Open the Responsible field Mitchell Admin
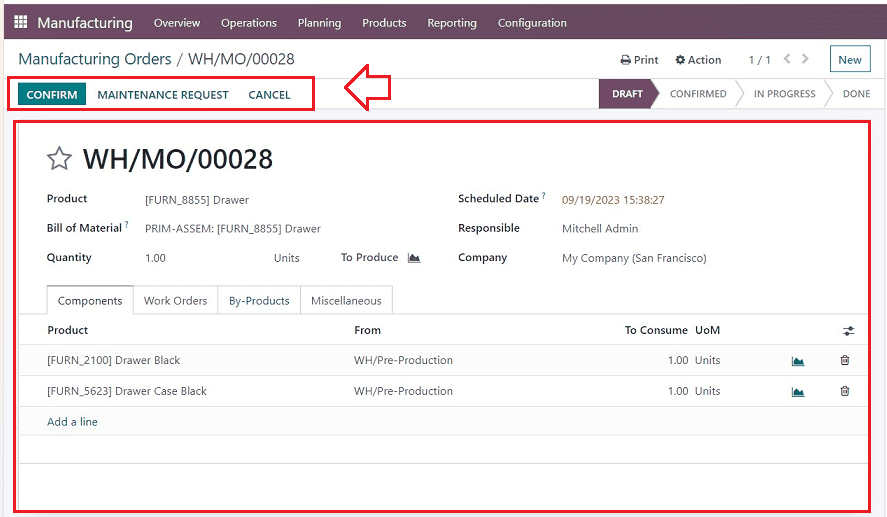This screenshot has width=887, height=517. (x=600, y=229)
